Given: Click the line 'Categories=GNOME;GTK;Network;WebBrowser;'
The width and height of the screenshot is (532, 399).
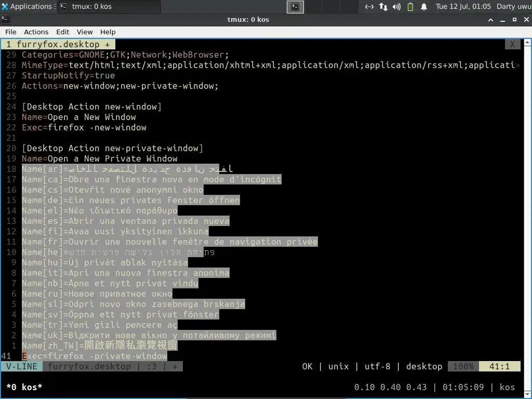Looking at the screenshot, I should (x=125, y=55).
